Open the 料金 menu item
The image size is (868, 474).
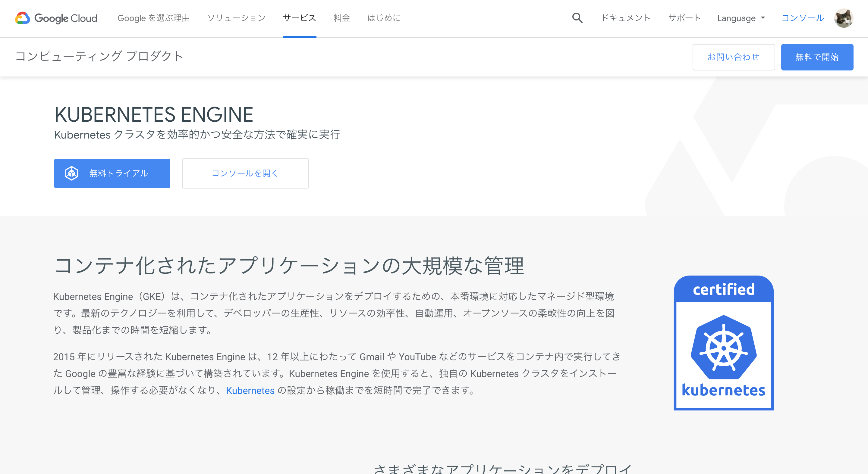tap(342, 18)
